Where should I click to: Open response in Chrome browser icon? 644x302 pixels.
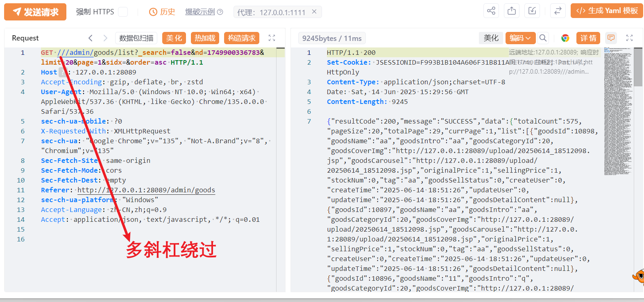[x=565, y=38]
